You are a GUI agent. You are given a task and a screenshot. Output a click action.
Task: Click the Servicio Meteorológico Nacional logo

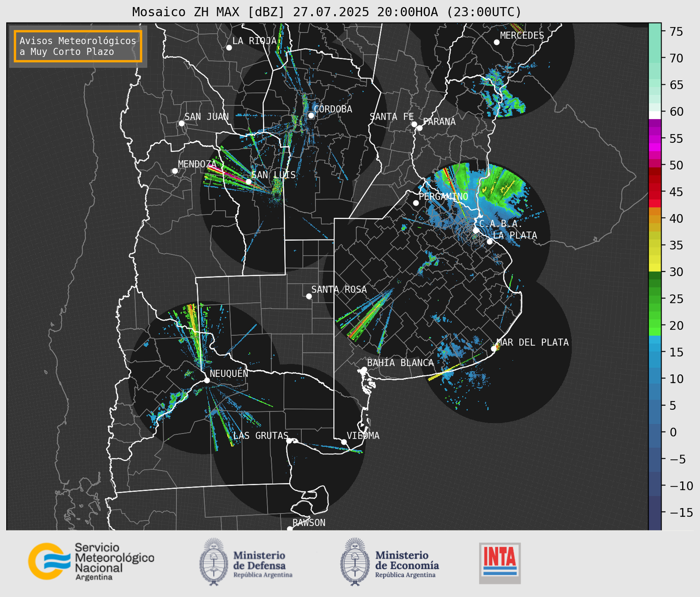pos(91,561)
